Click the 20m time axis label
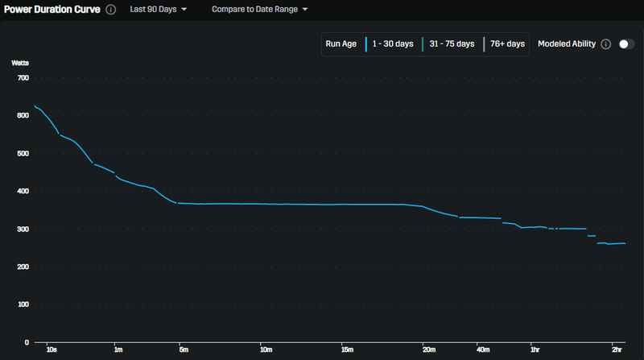The image size is (644, 360). pos(429,350)
